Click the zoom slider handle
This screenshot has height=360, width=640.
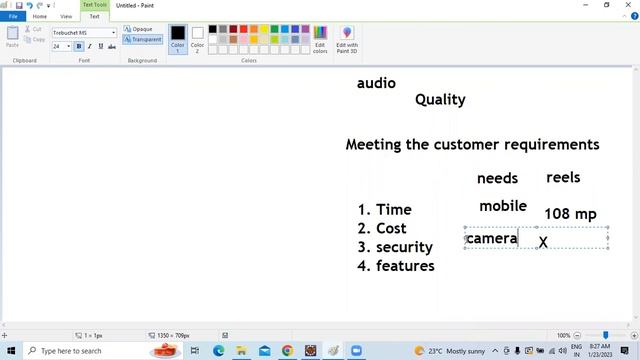[x=606, y=335]
